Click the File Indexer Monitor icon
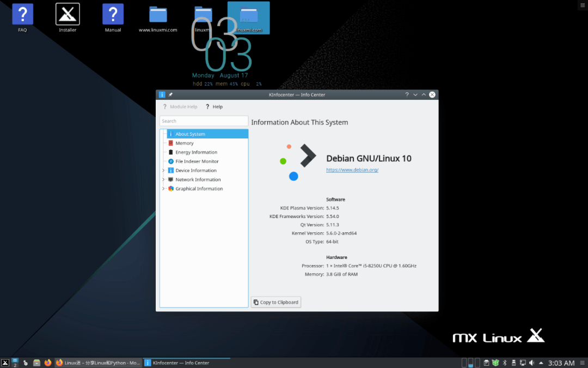This screenshot has height=368, width=588. click(x=170, y=161)
